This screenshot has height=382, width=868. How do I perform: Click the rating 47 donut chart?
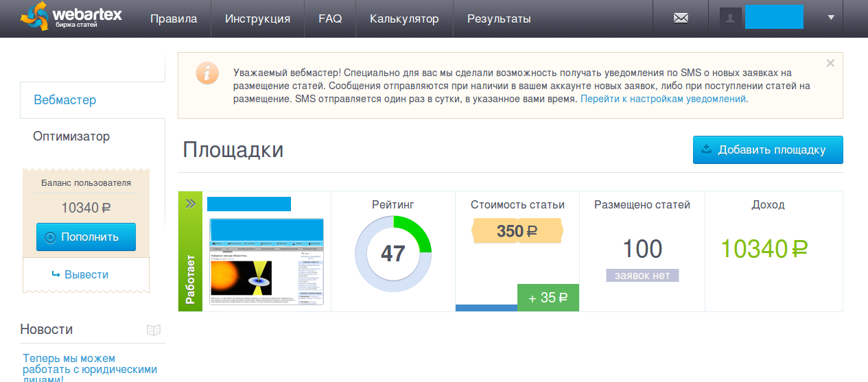point(393,253)
